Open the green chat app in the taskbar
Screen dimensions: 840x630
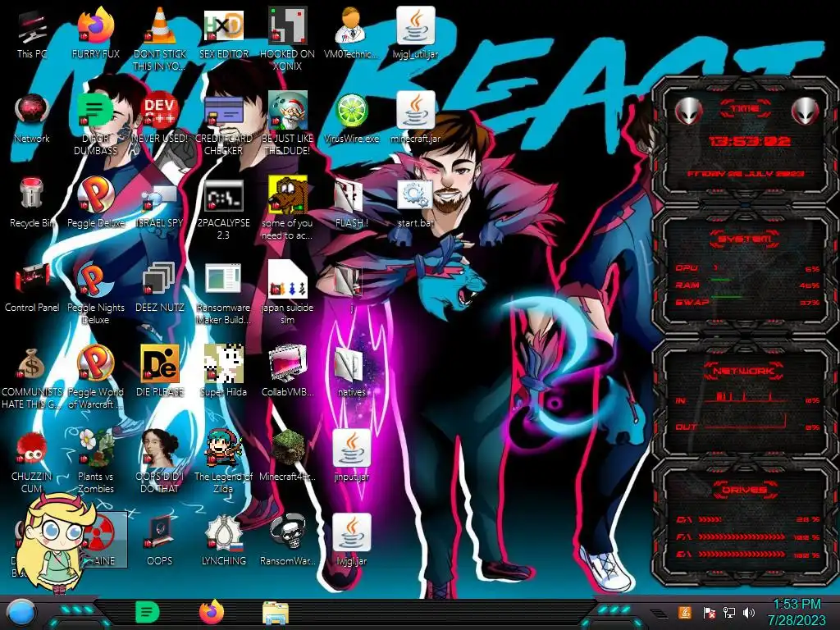click(148, 612)
